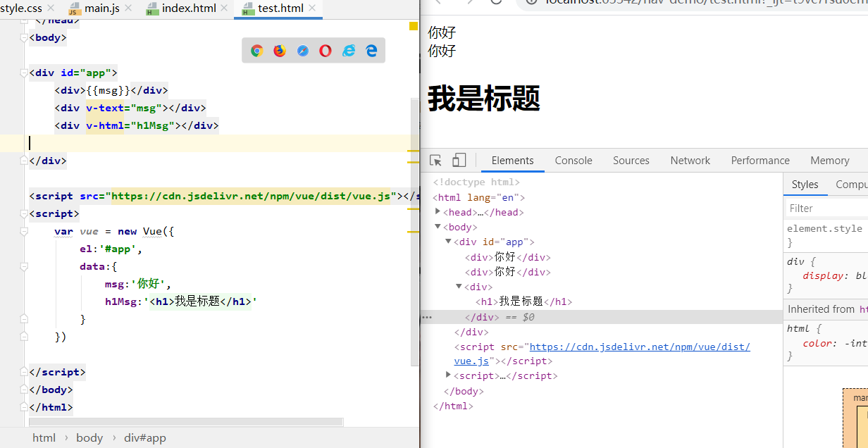The width and height of the screenshot is (868, 448).
Task: Expand the head node in the DOM tree
Action: [x=438, y=211]
